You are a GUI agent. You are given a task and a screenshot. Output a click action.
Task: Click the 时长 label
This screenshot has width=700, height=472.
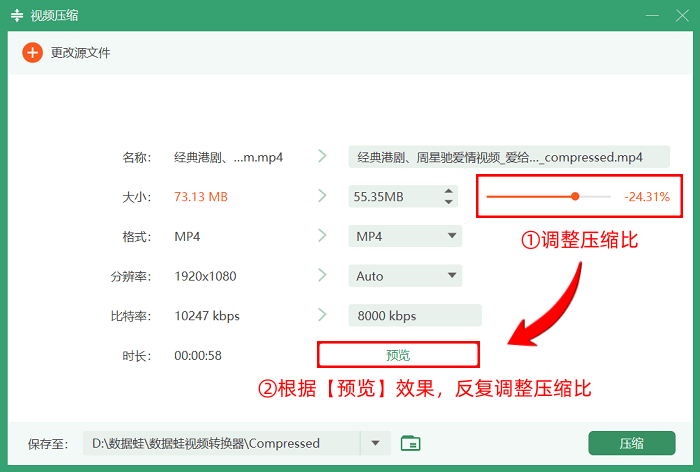(x=137, y=356)
